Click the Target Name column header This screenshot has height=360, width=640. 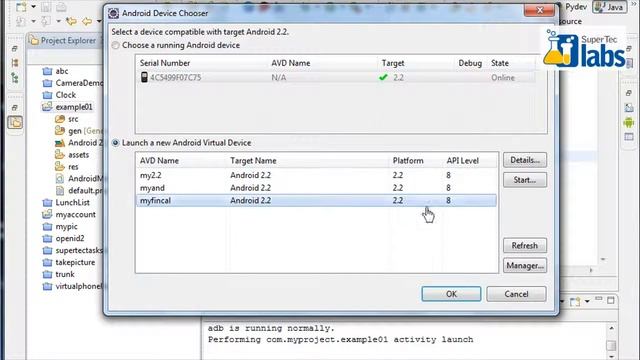[x=253, y=161]
